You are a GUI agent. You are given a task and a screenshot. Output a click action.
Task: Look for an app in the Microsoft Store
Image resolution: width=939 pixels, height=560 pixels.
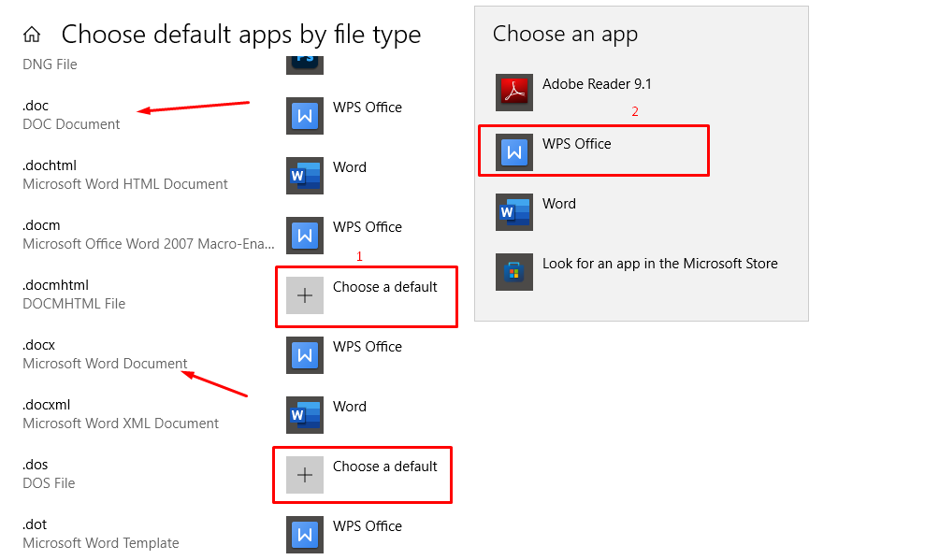tap(660, 264)
